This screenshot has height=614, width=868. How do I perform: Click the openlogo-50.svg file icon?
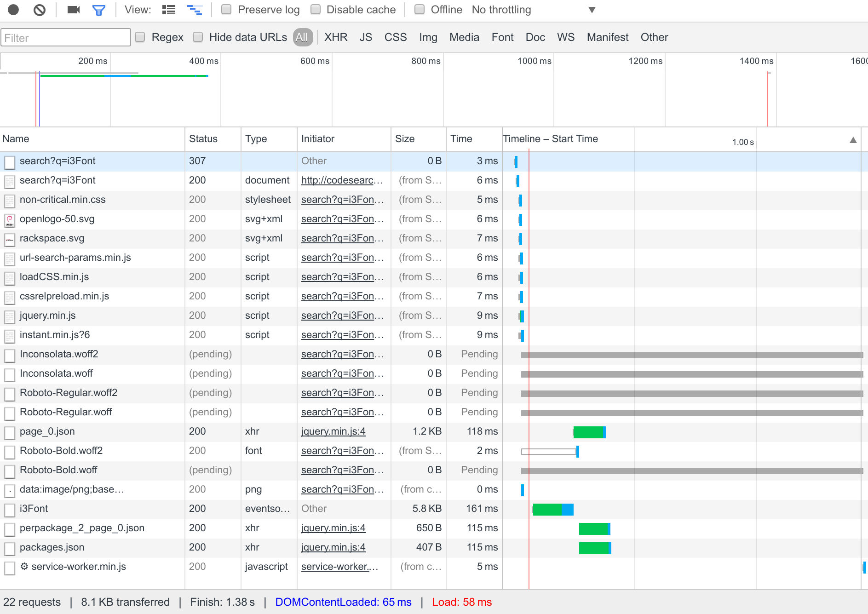click(x=10, y=220)
